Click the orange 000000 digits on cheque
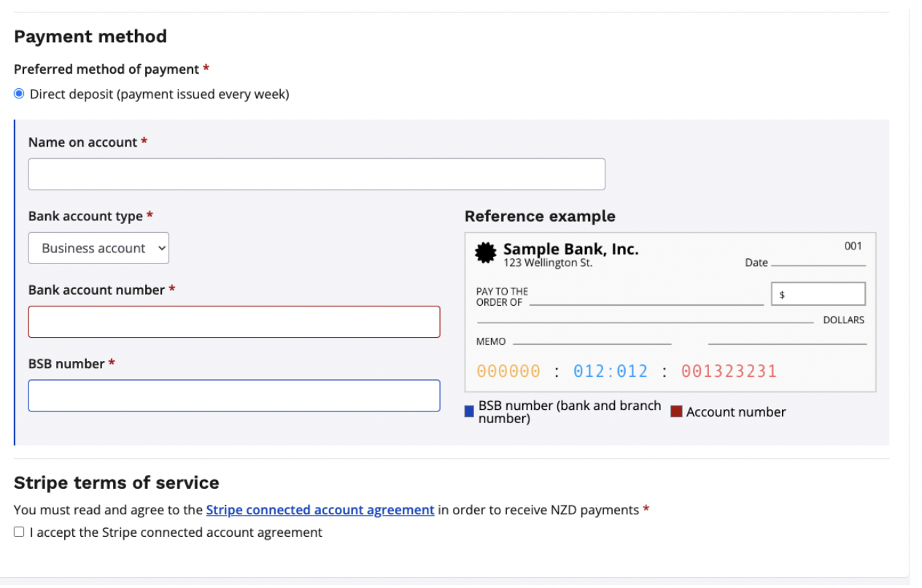 (x=508, y=371)
